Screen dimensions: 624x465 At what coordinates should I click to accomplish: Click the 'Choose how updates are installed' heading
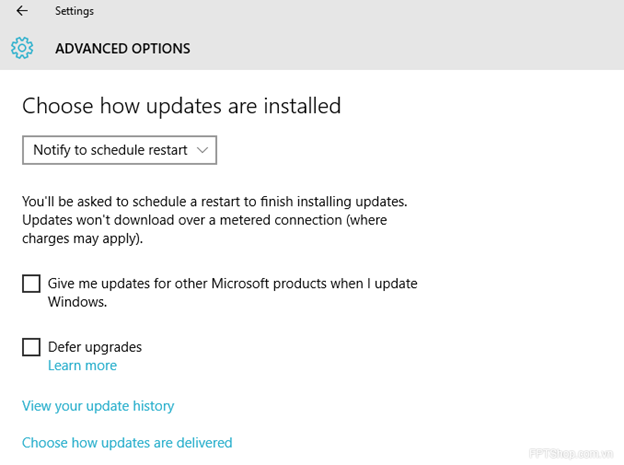tap(181, 106)
